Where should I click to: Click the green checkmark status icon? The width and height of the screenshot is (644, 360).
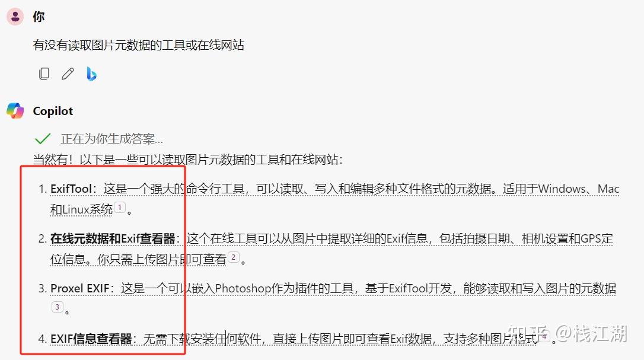point(43,139)
